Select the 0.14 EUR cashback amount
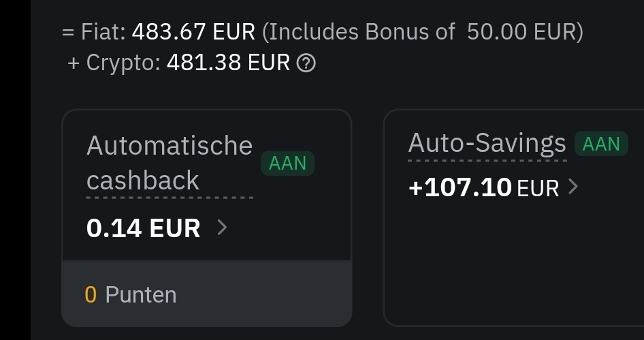 [x=144, y=228]
